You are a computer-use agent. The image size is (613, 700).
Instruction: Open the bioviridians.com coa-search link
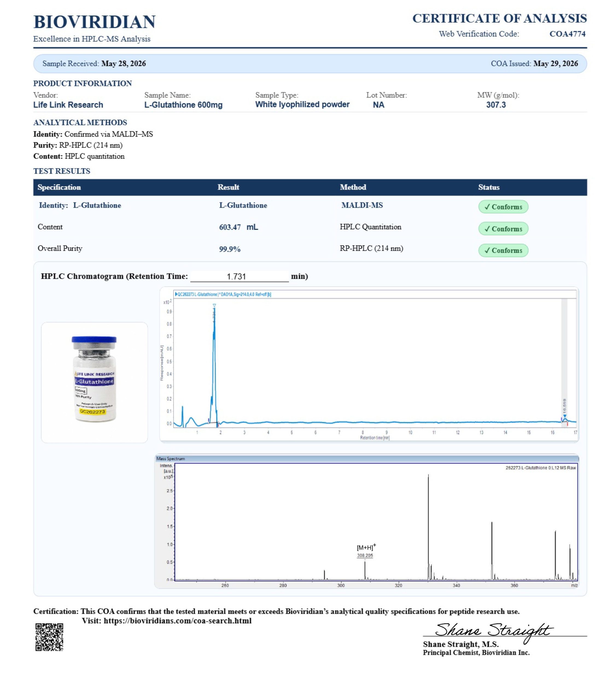coord(177,621)
